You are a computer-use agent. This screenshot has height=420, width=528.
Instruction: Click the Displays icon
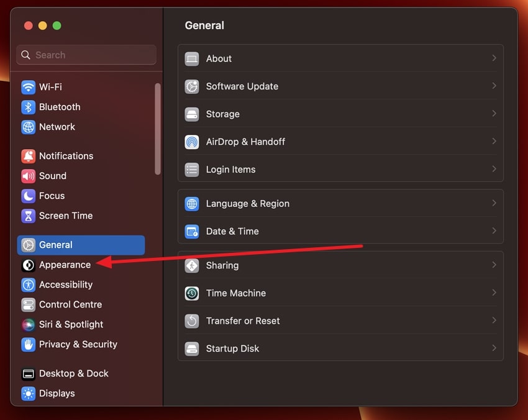point(27,393)
